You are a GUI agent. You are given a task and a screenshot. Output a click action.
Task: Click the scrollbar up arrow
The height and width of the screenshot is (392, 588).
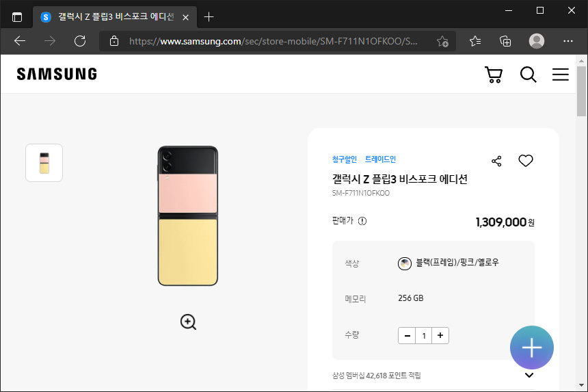coord(581,60)
